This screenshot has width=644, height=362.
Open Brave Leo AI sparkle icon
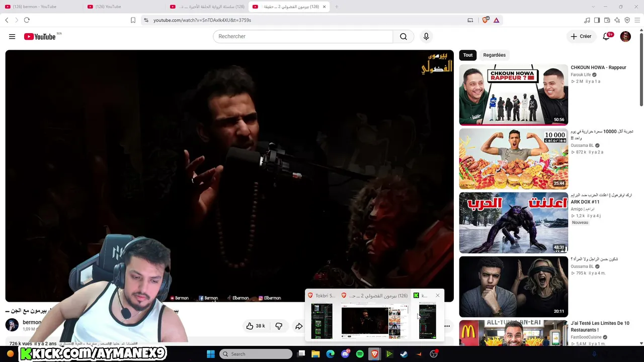pos(617,20)
